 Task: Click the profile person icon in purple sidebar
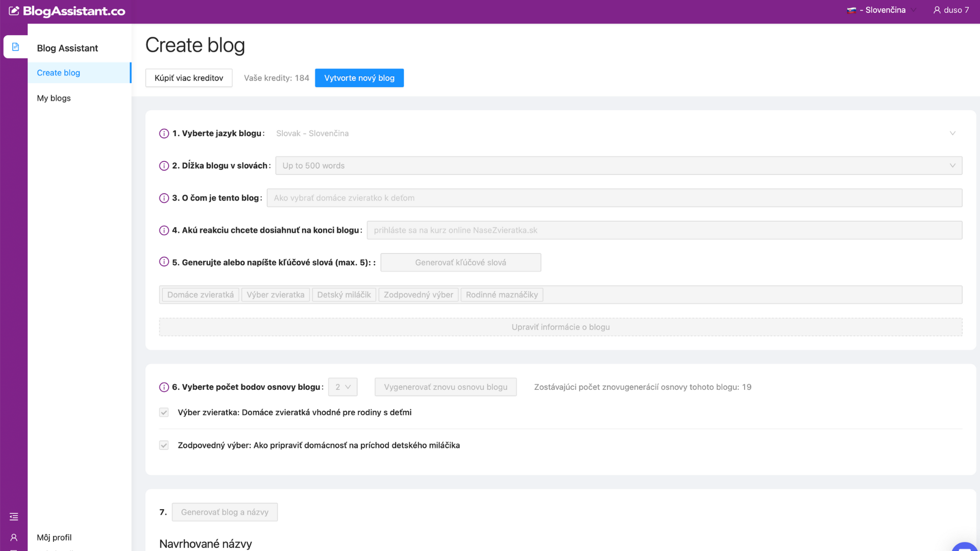pyautogui.click(x=14, y=537)
